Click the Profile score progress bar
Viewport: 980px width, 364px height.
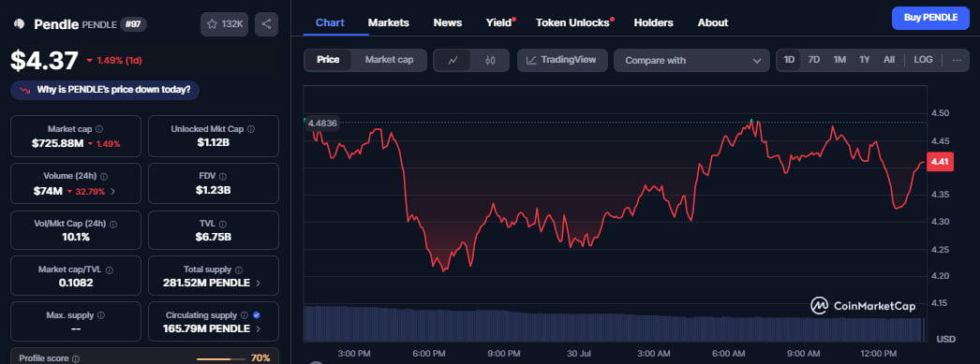tap(220, 359)
